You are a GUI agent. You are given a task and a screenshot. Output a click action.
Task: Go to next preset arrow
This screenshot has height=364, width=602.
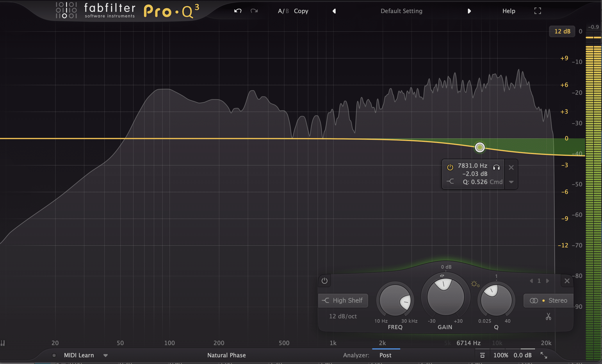point(469,11)
